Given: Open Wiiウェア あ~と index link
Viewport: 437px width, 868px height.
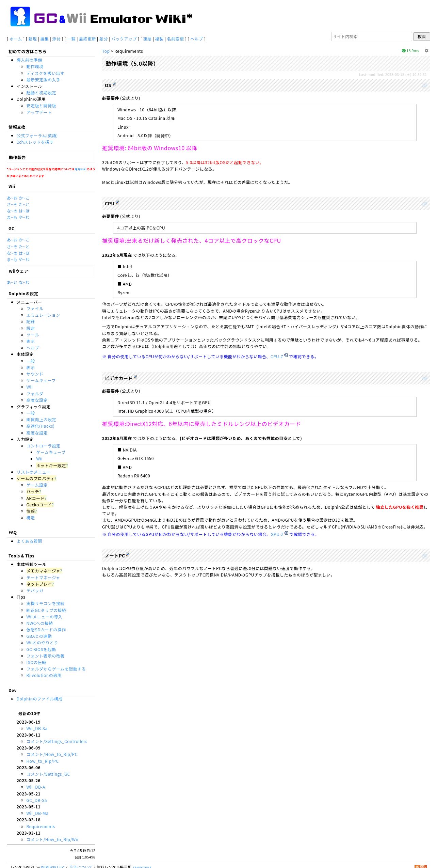Looking at the screenshot, I should 12,282.
